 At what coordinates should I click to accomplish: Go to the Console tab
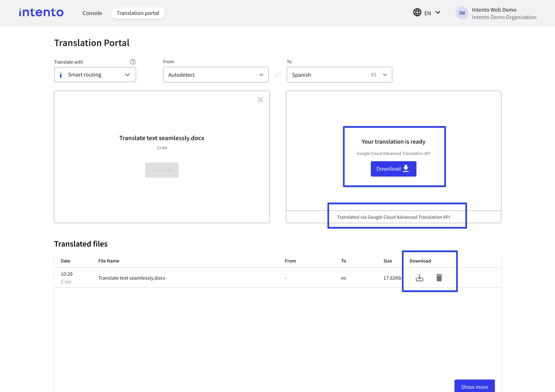[x=92, y=13]
